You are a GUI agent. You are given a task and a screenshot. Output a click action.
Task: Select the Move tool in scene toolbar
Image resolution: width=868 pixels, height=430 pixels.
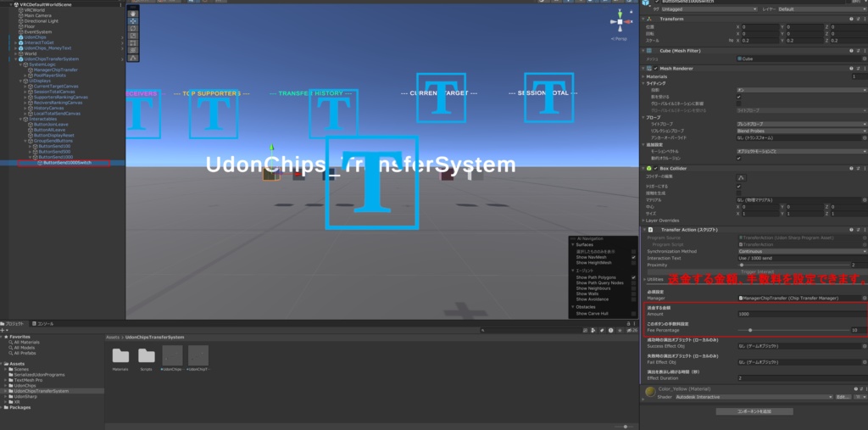133,21
